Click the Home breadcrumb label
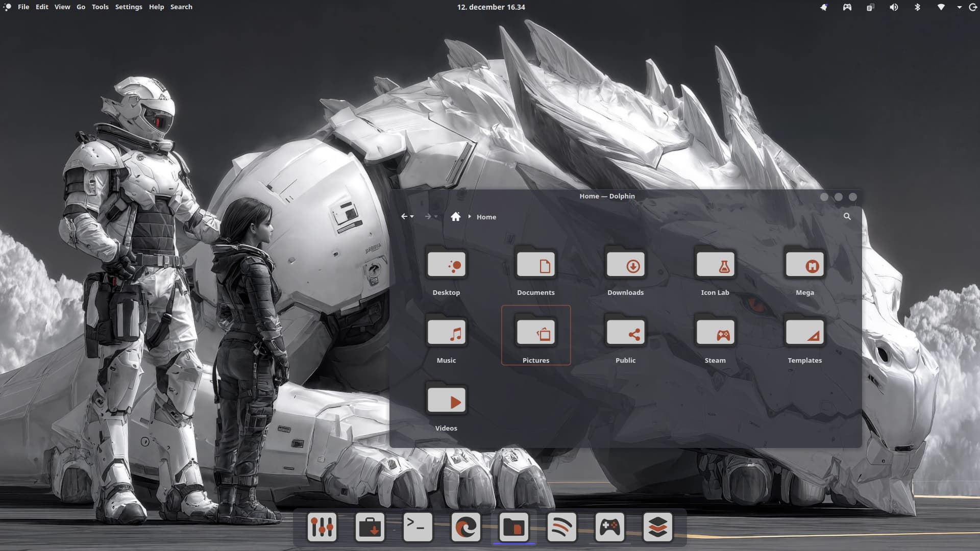Image resolution: width=980 pixels, height=551 pixels. 486,217
